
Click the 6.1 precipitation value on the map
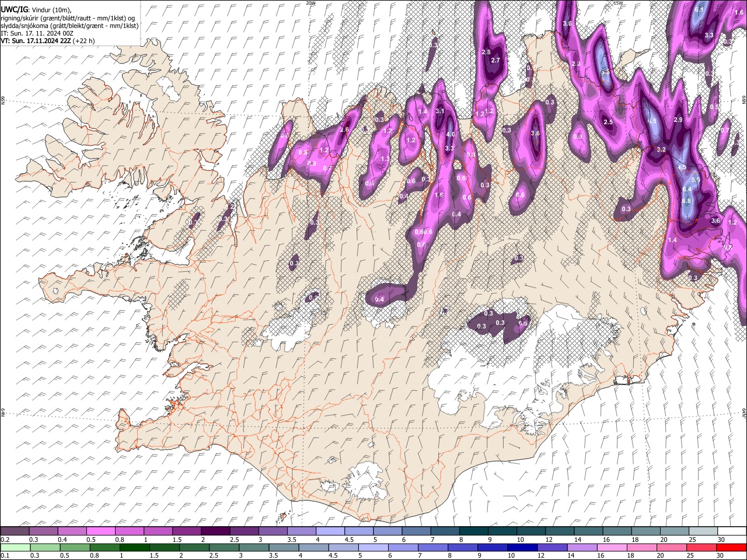(700, 9)
